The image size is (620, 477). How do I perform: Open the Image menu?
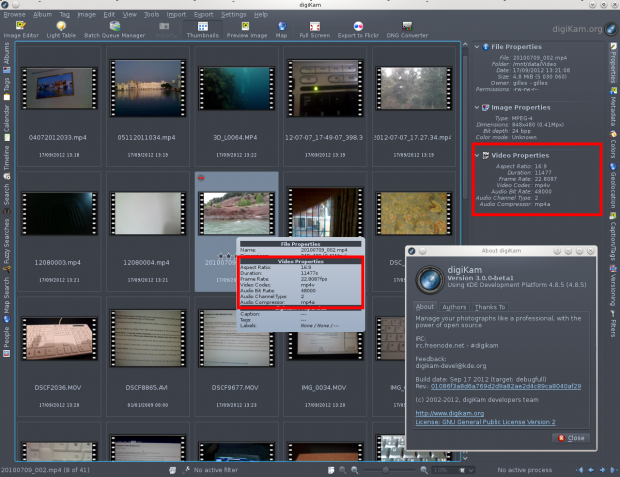87,15
